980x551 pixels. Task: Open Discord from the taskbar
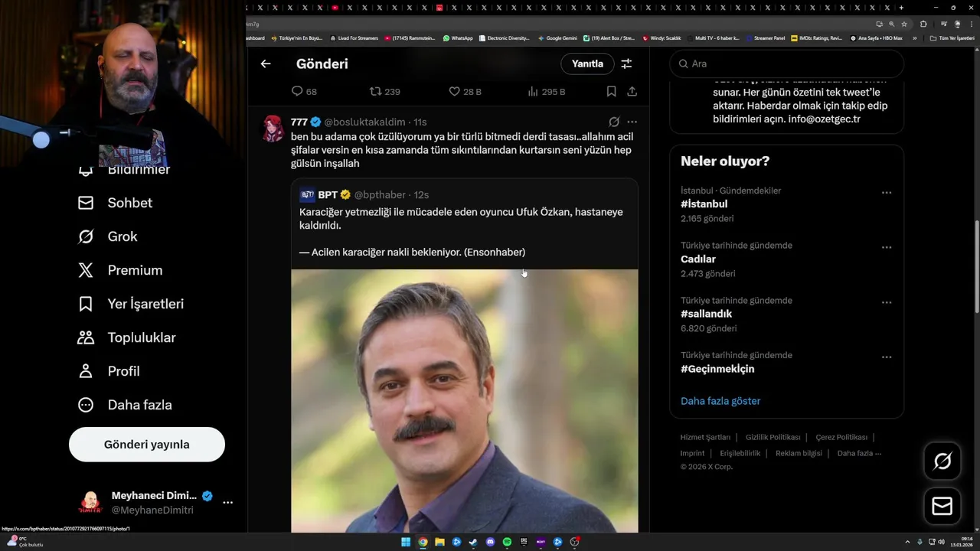click(490, 542)
